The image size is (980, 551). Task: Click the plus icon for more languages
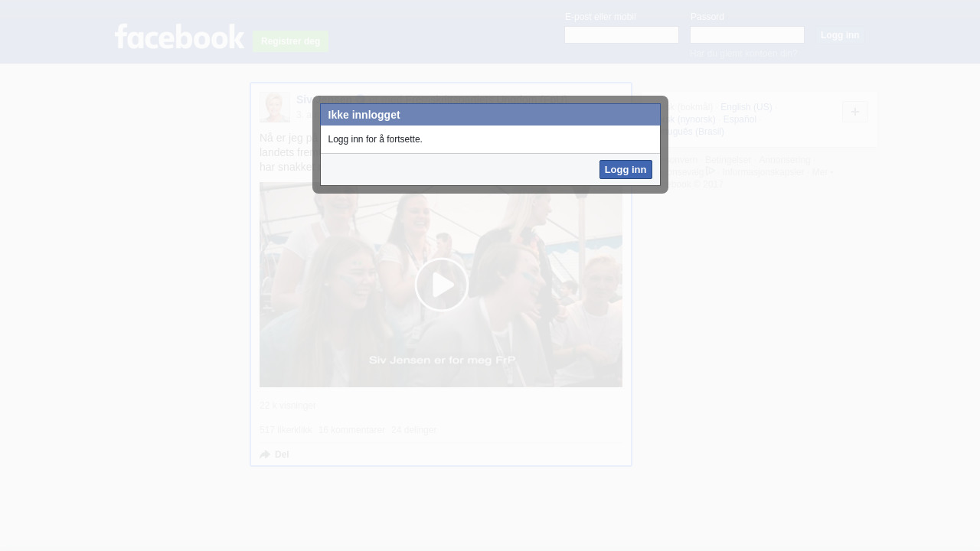coord(854,112)
